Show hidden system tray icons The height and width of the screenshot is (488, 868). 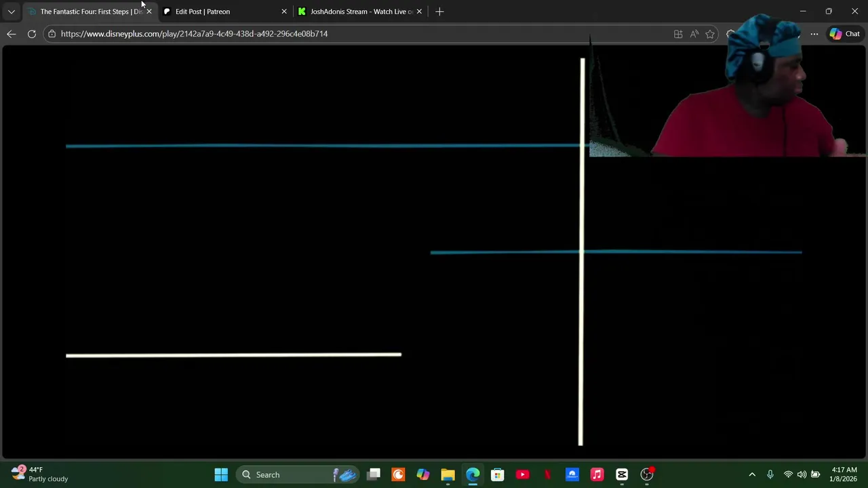[x=752, y=474]
